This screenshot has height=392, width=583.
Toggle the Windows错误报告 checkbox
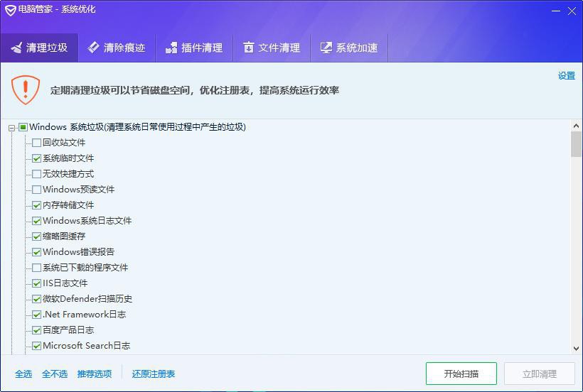[x=36, y=252]
